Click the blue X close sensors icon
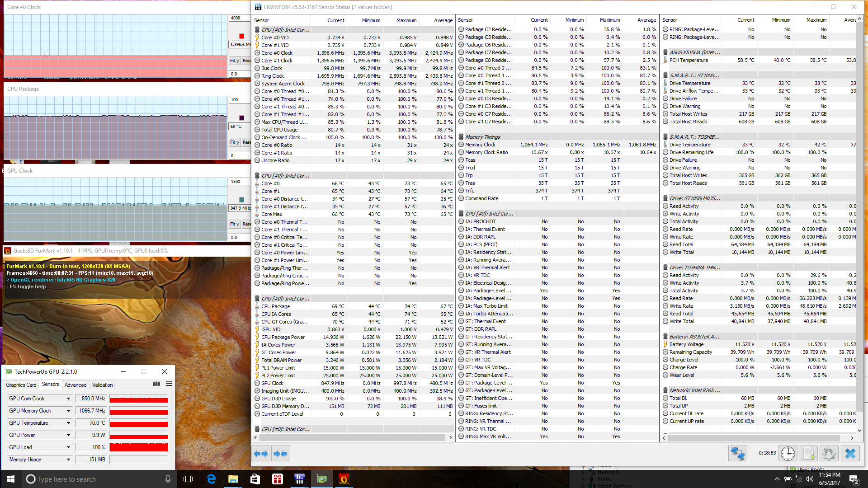 pyautogui.click(x=850, y=453)
